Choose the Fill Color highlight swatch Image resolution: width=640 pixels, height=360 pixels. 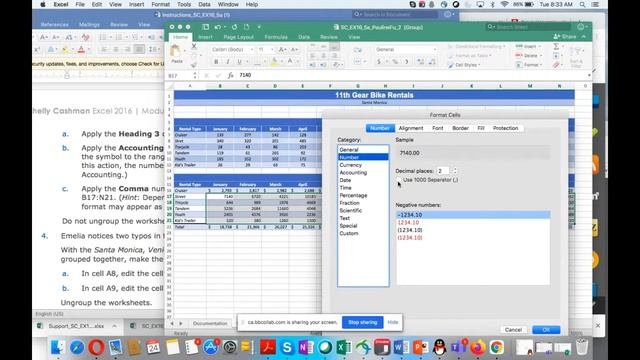click(274, 62)
